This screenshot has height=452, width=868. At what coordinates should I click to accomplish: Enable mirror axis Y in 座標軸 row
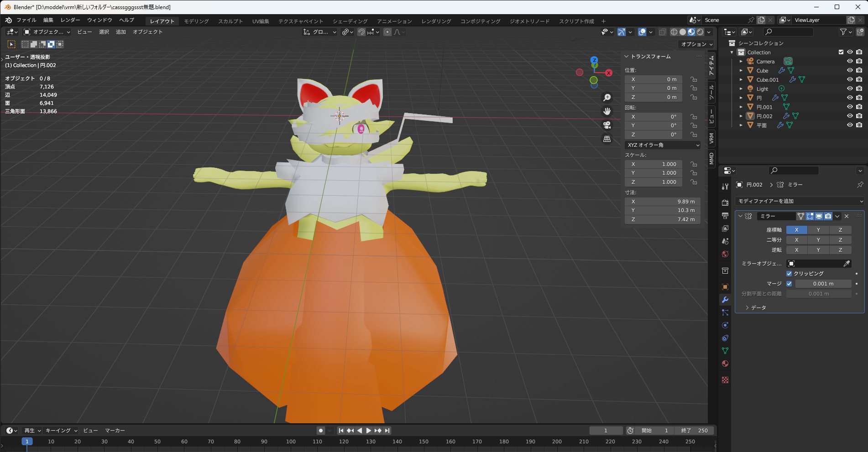pos(818,230)
